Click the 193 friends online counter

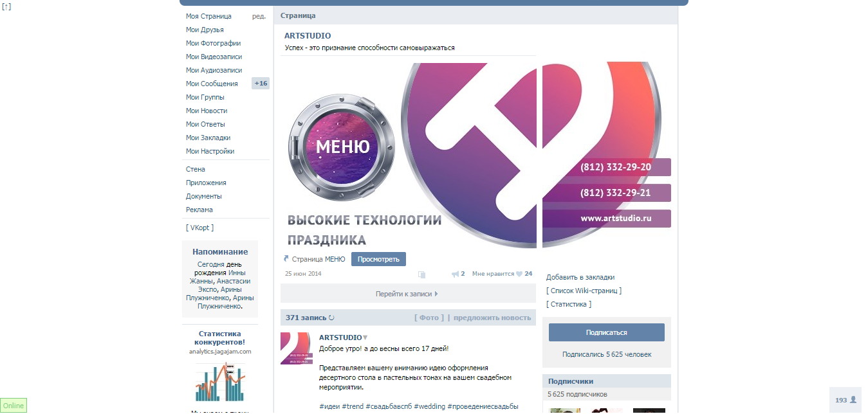845,400
